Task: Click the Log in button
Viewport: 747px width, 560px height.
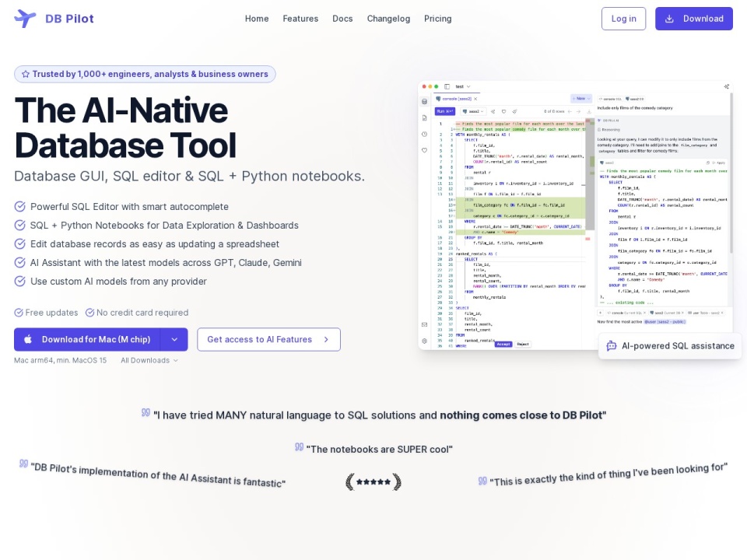Action: 623,19
